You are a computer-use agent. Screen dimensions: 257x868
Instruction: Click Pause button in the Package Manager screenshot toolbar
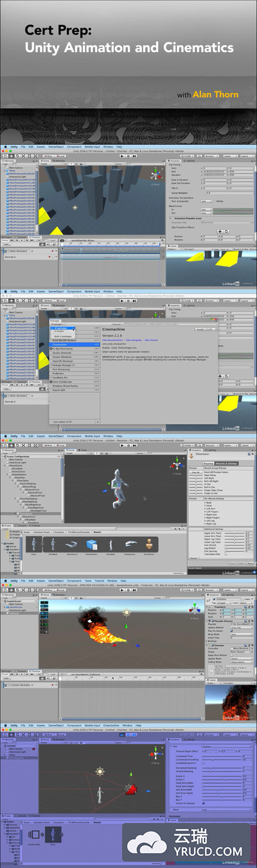pyautogui.click(x=128, y=300)
